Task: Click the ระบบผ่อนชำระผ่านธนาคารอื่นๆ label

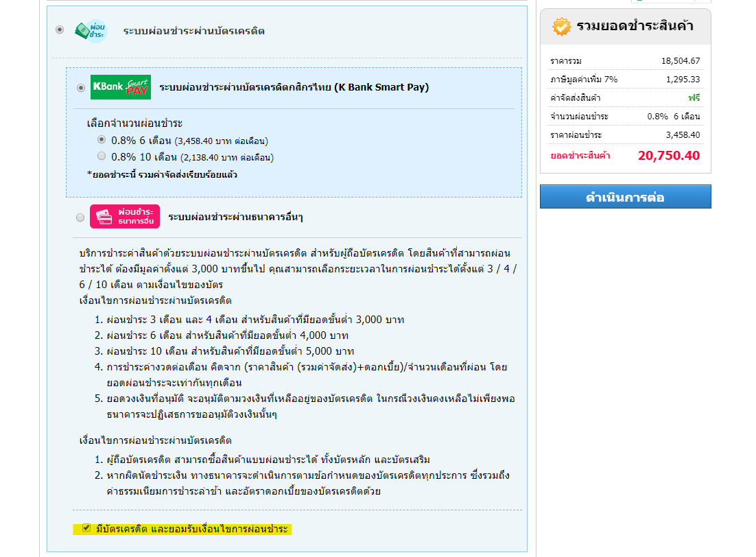Action: click(235, 217)
